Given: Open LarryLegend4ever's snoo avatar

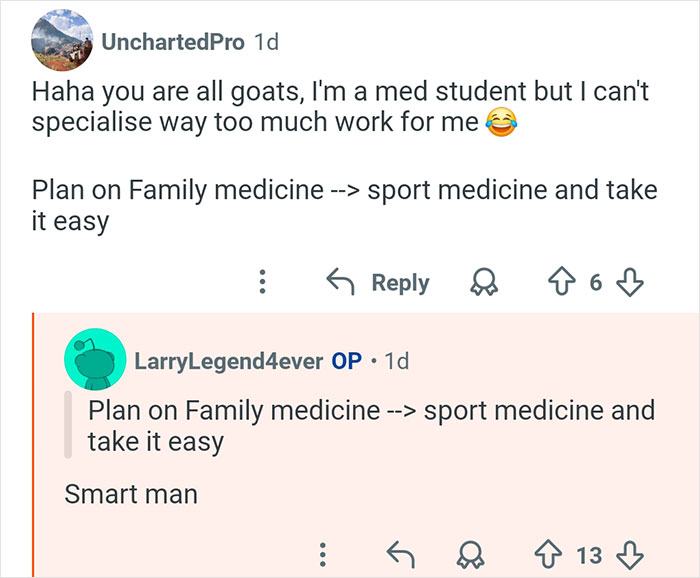Looking at the screenshot, I should point(95,360).
